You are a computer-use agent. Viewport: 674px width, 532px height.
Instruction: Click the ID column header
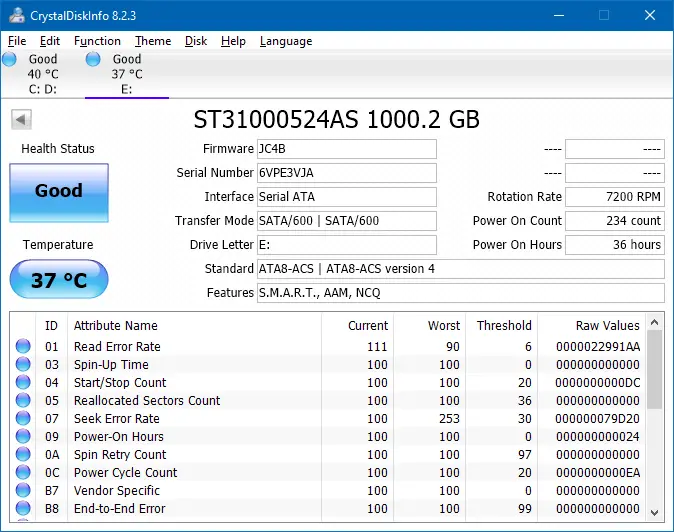pyautogui.click(x=51, y=326)
